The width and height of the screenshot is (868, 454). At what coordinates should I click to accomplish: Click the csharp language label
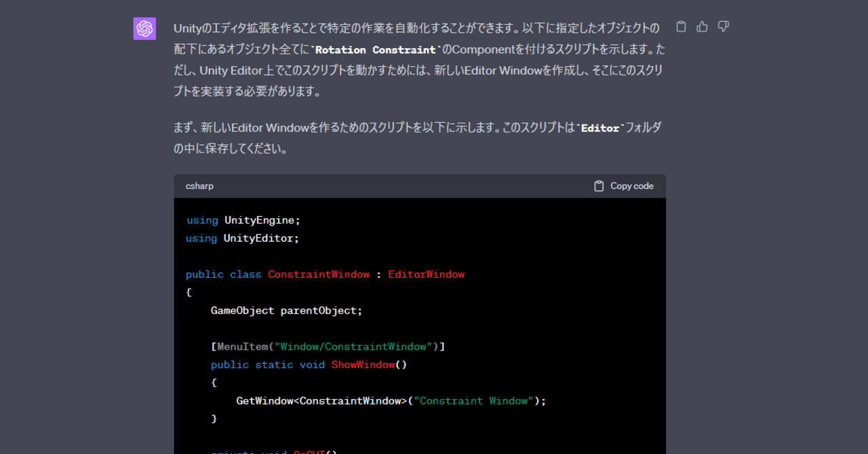click(199, 186)
